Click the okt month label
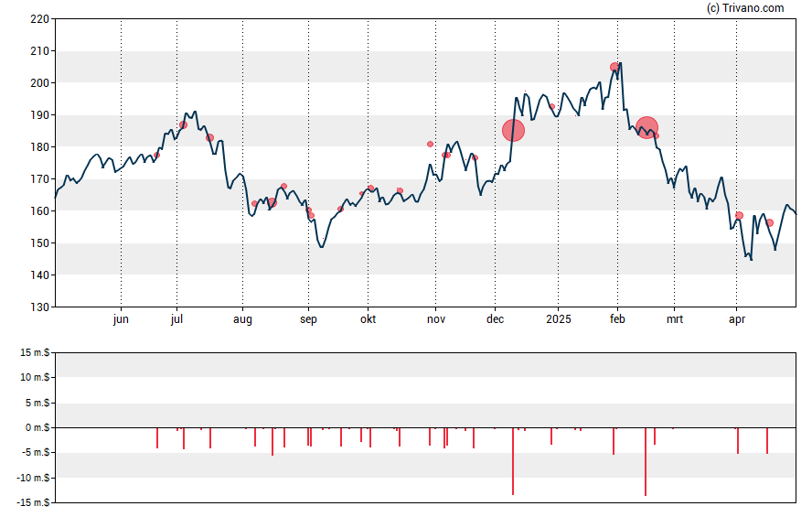Screen dimensions: 812x517 pos(369,319)
